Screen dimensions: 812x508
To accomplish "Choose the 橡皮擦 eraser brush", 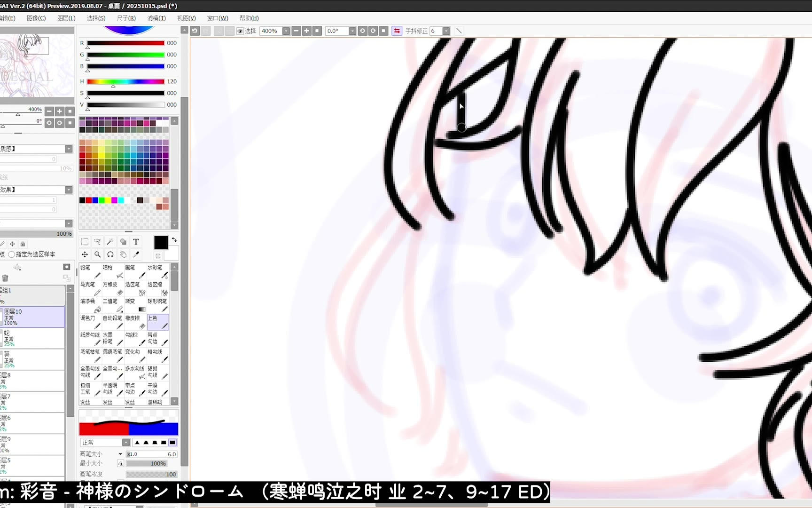I will click(135, 322).
